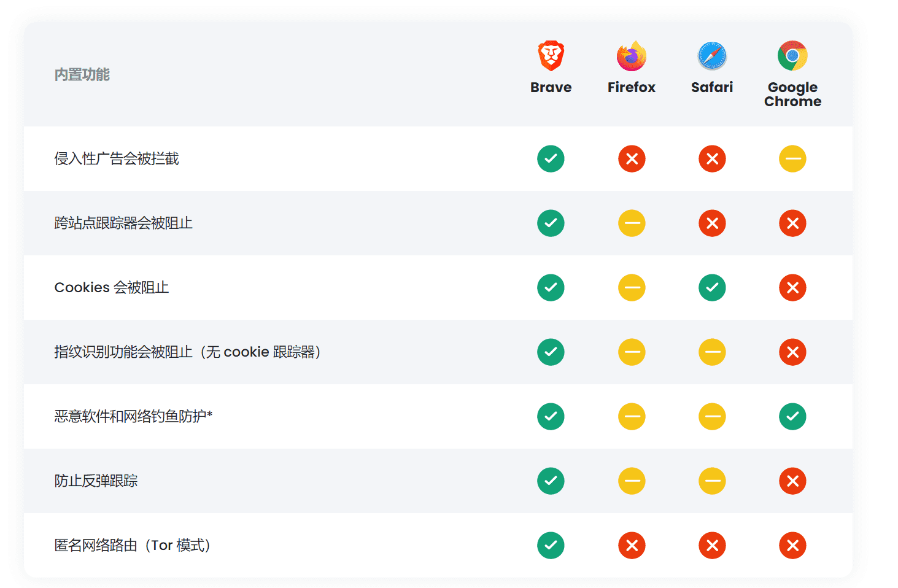Click Brave's green checkmark for Tor mode row

click(551, 545)
